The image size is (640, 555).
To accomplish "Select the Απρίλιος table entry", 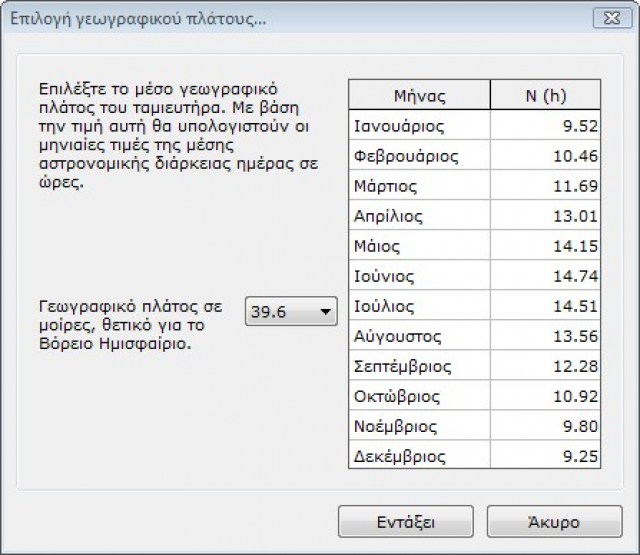I will click(419, 216).
